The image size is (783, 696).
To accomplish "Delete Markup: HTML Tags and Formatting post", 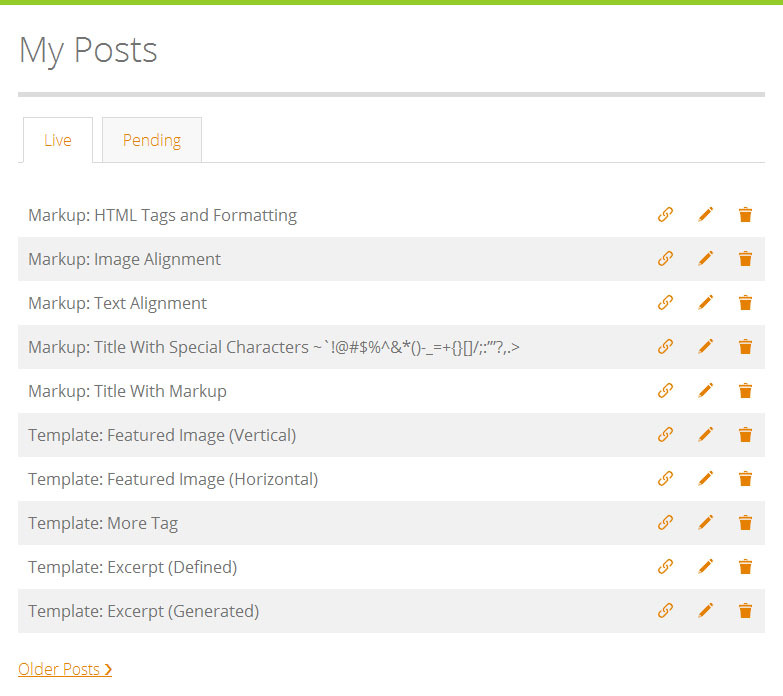I will click(745, 215).
